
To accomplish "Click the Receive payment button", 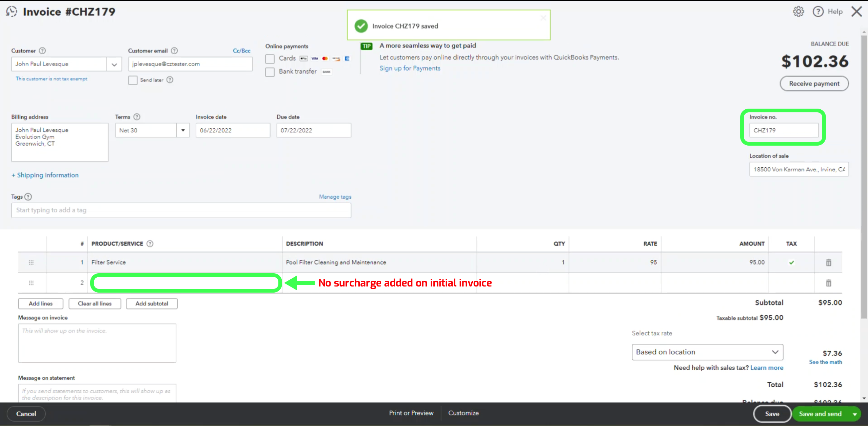I will tap(814, 84).
